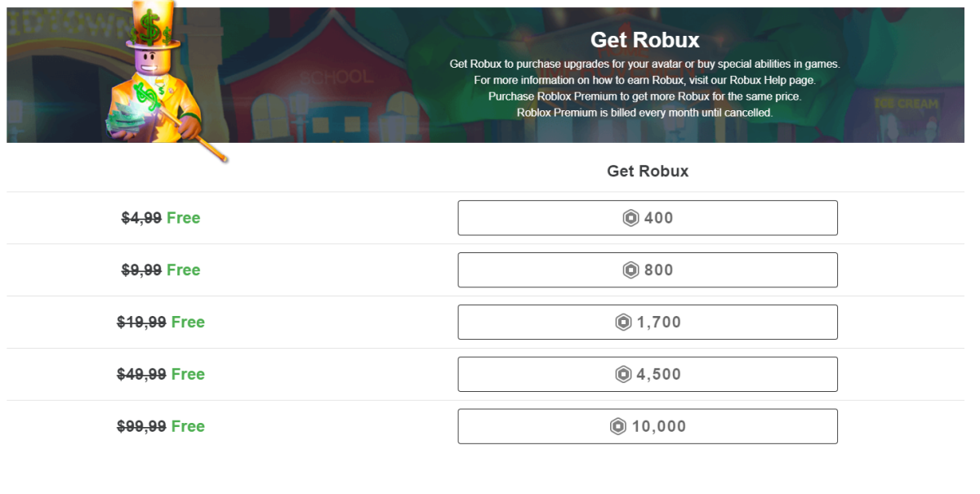Click the crossed-out $4,99 price
The image size is (980, 494).
tap(141, 218)
